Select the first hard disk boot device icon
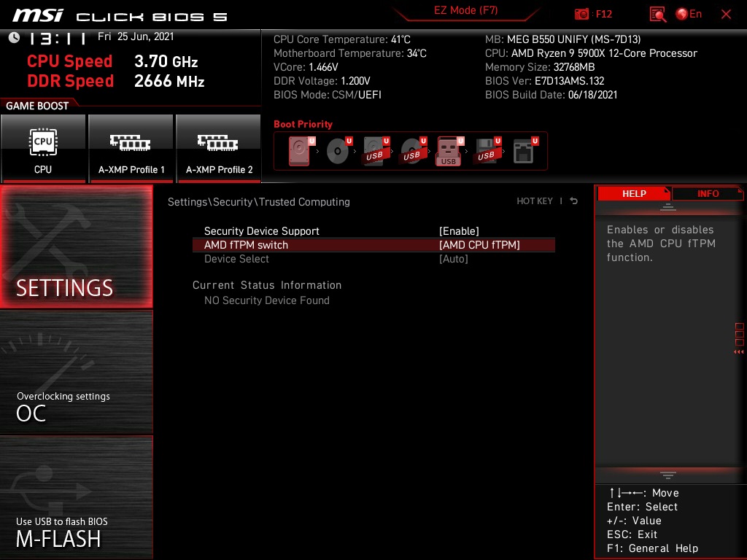Viewport: 747px width, 560px height. click(x=301, y=151)
